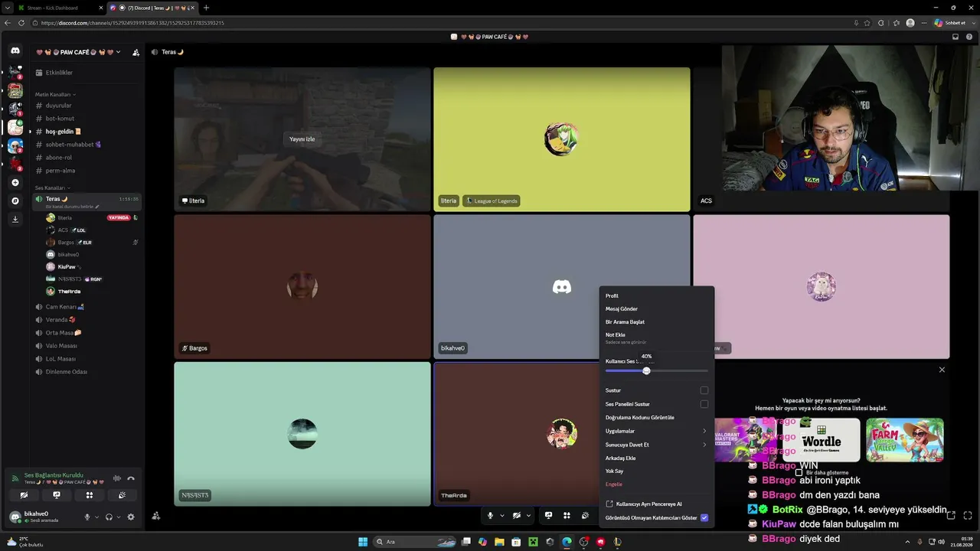Open Windows Start menu
Image resolution: width=980 pixels, height=551 pixels.
(x=363, y=542)
